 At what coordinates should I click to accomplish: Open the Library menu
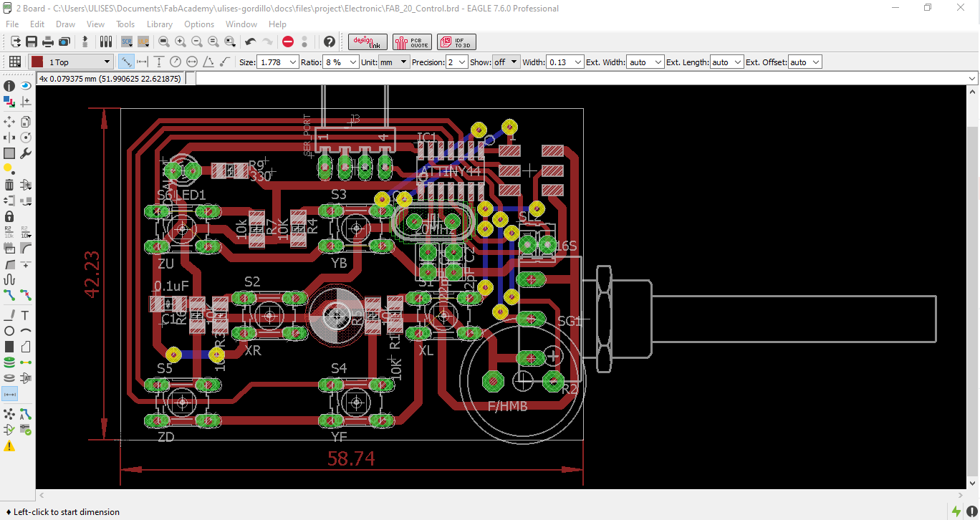160,24
